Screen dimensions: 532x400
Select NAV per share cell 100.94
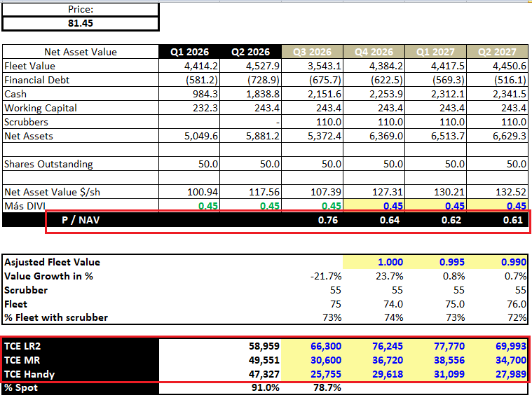(189, 192)
